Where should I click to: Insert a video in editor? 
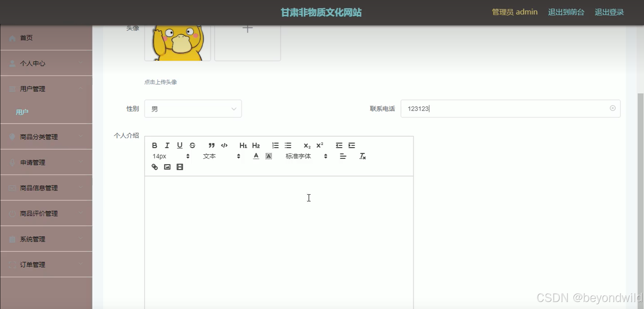point(180,167)
